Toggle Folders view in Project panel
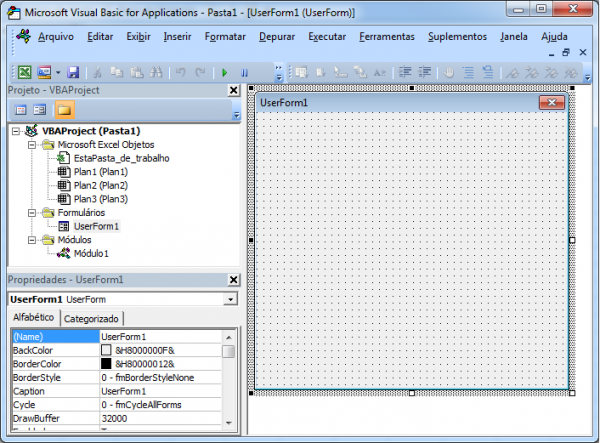Screen dimensions: 600x443 64,109
